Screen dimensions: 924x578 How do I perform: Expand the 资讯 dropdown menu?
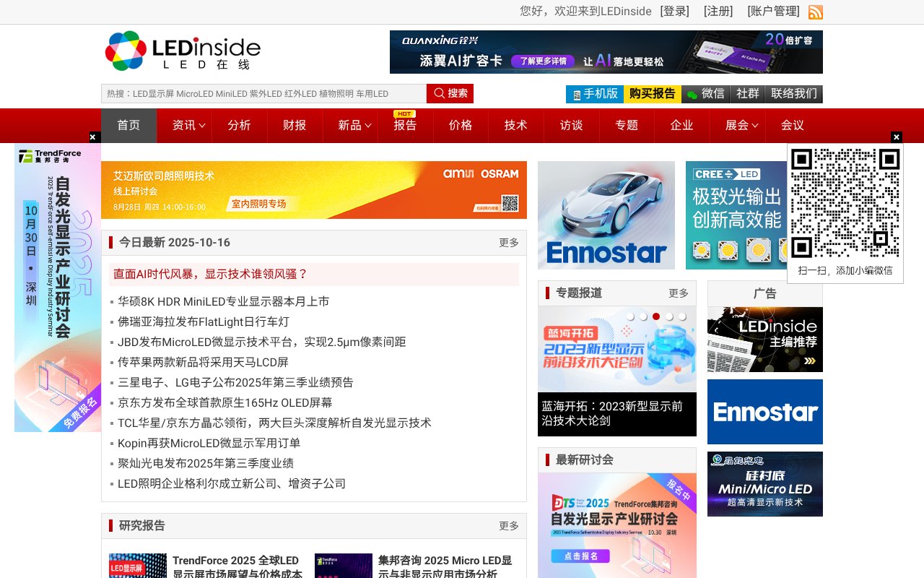pos(185,125)
